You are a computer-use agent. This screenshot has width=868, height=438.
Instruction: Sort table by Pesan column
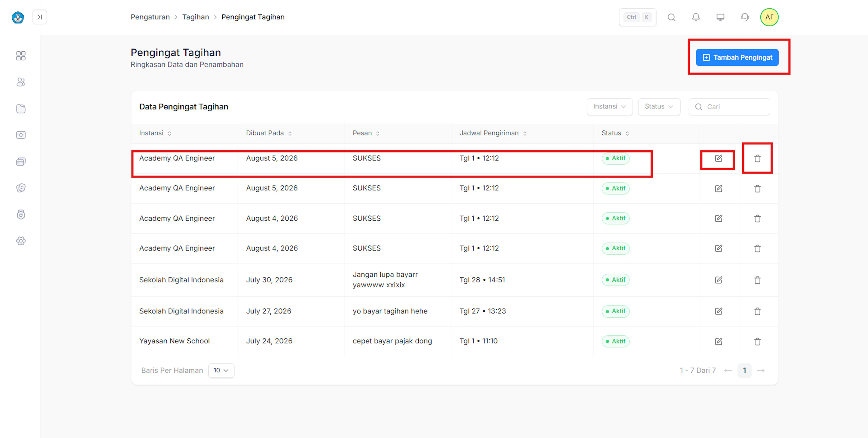pyautogui.click(x=366, y=133)
